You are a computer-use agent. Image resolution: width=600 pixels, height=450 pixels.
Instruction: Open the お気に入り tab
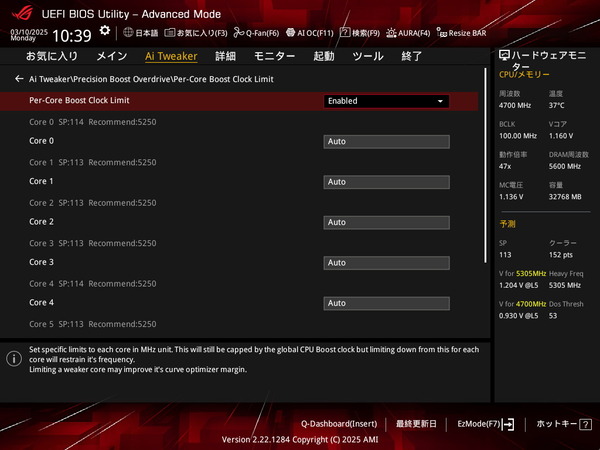(x=52, y=56)
